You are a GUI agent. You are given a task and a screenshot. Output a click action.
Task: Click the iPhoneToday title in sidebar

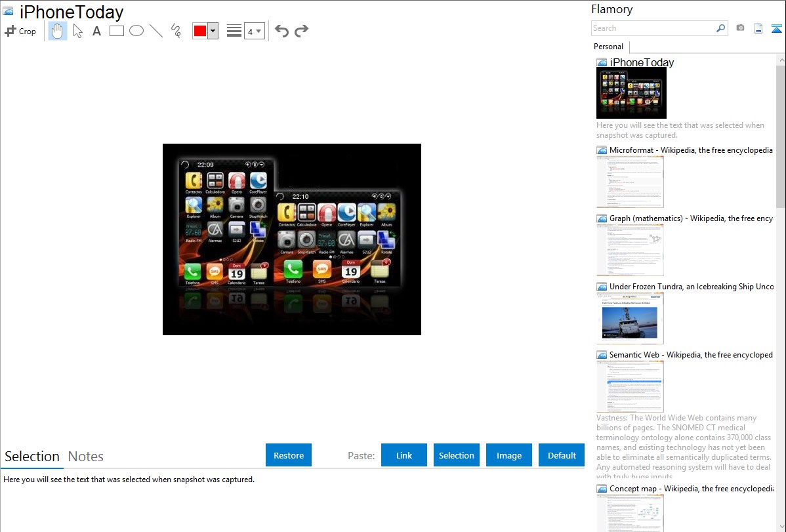coord(642,62)
